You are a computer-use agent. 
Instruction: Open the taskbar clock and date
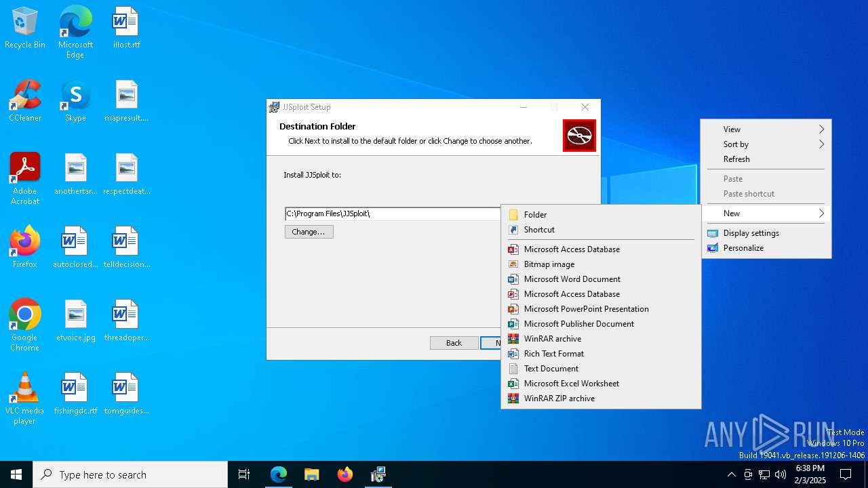(x=810, y=474)
